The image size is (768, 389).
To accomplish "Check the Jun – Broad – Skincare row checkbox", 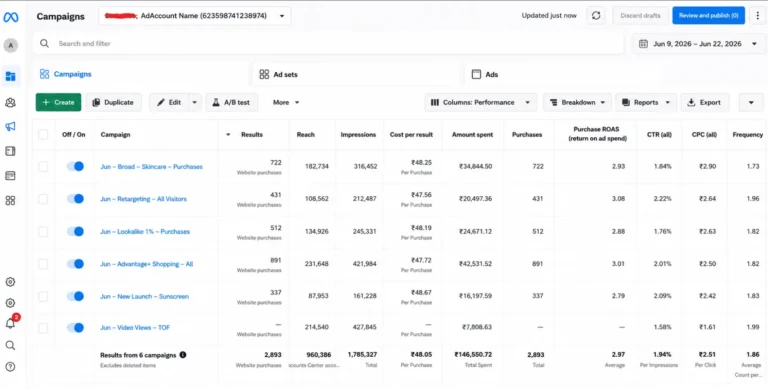I will [43, 167].
